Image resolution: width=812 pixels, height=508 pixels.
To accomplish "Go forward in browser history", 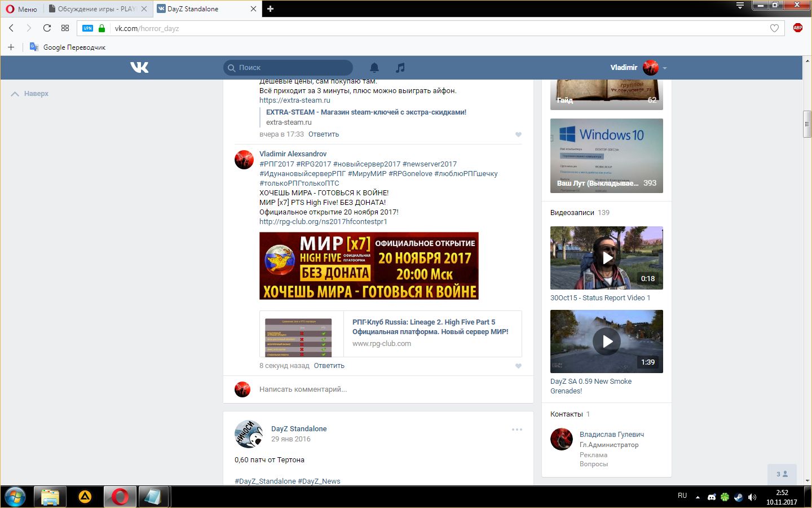I will point(29,28).
